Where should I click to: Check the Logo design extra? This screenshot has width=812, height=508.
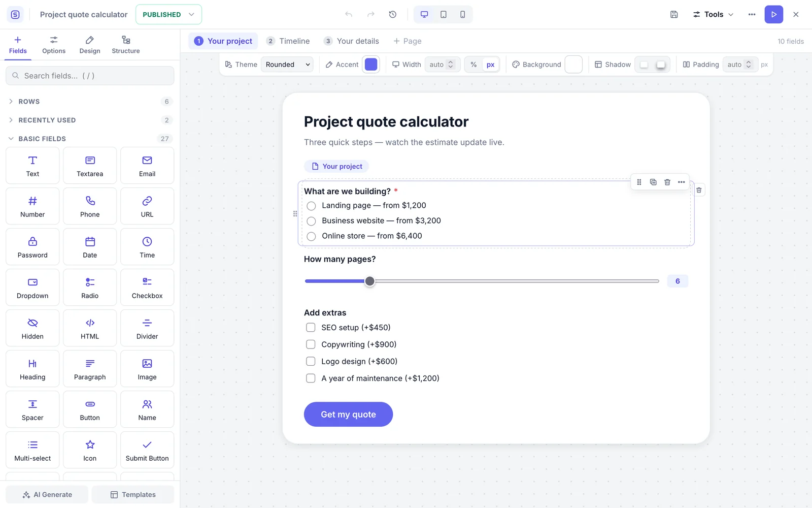click(x=311, y=361)
